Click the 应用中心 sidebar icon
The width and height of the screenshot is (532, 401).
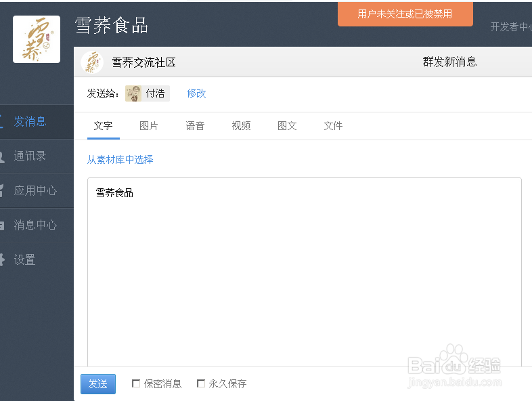pyautogui.click(x=2, y=191)
